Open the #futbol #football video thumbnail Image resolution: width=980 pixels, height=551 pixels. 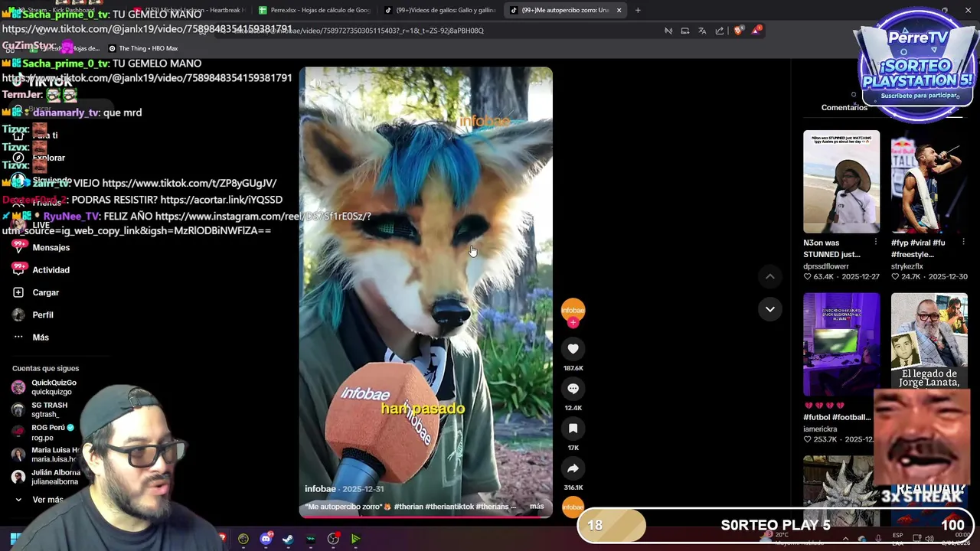[x=841, y=344]
